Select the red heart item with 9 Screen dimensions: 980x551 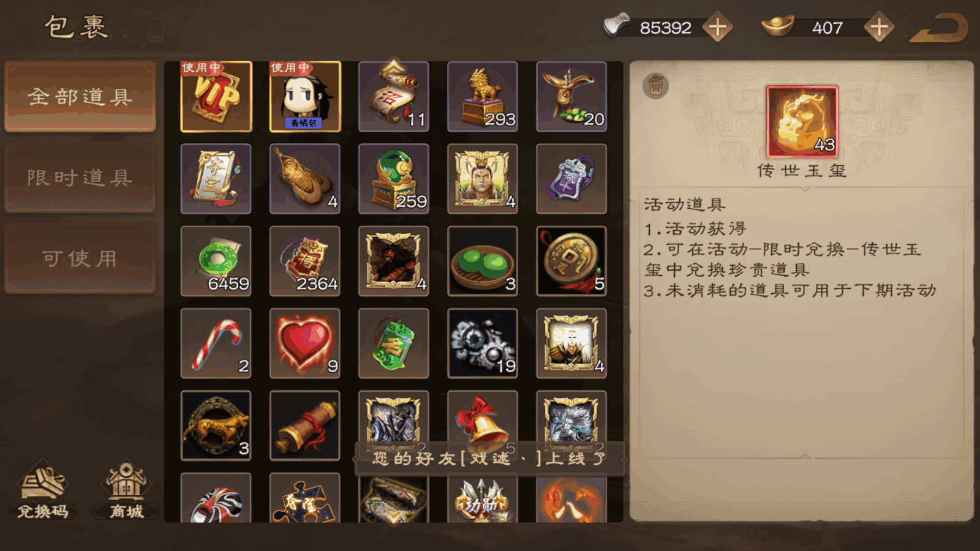[305, 343]
